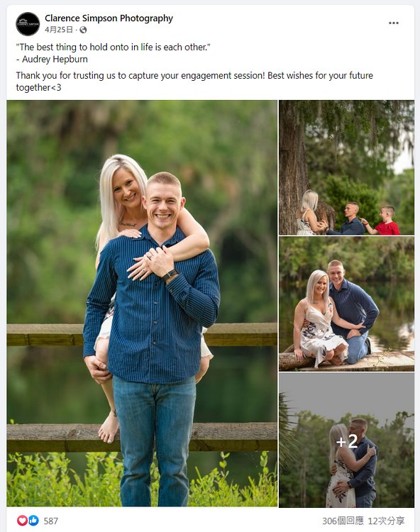Open the +2 more photos thumbnail
This screenshot has width=420, height=532.
click(x=346, y=440)
